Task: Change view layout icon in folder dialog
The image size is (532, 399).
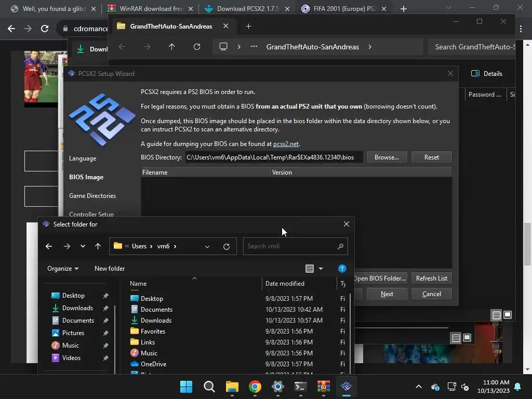Action: pyautogui.click(x=310, y=269)
